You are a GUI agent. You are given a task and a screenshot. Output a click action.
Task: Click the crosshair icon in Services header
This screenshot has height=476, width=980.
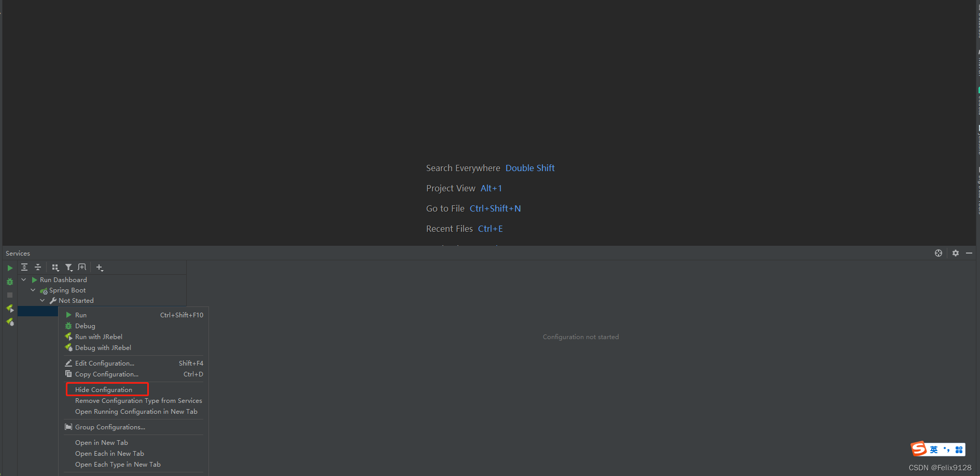tap(939, 253)
